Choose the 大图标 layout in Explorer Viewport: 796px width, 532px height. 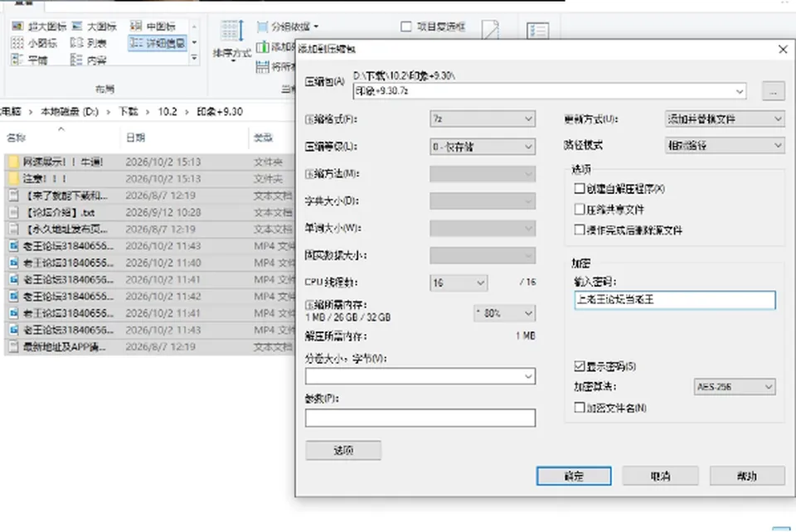(x=95, y=26)
